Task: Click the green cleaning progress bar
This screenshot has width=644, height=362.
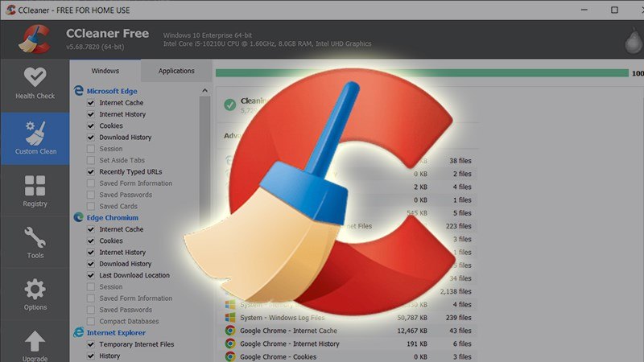Action: (419, 72)
